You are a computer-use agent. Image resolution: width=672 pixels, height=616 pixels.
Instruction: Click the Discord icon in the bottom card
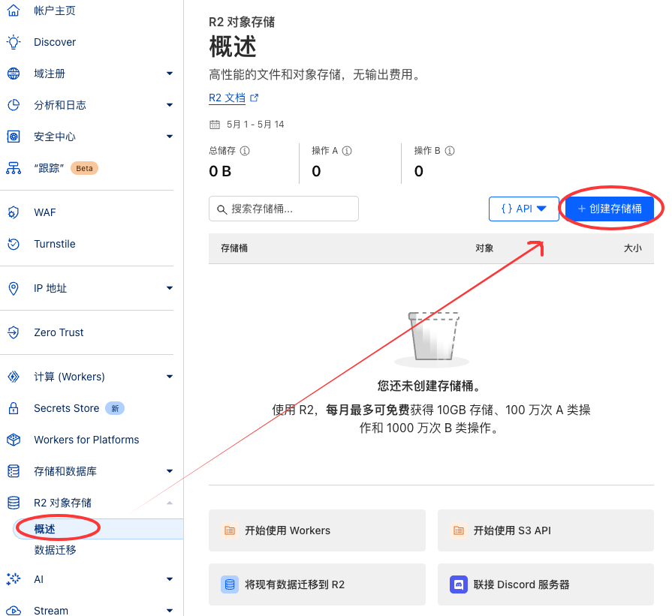[x=459, y=584]
